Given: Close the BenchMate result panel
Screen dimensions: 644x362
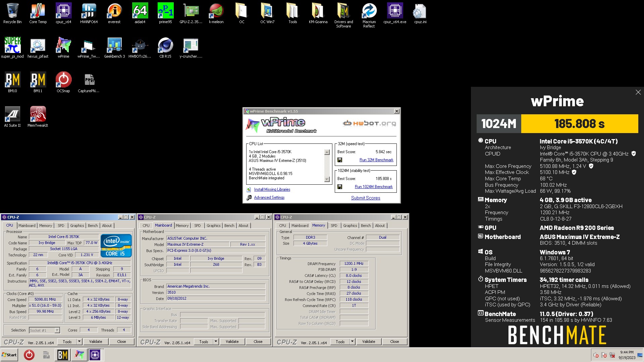Looking at the screenshot, I should click(638, 92).
